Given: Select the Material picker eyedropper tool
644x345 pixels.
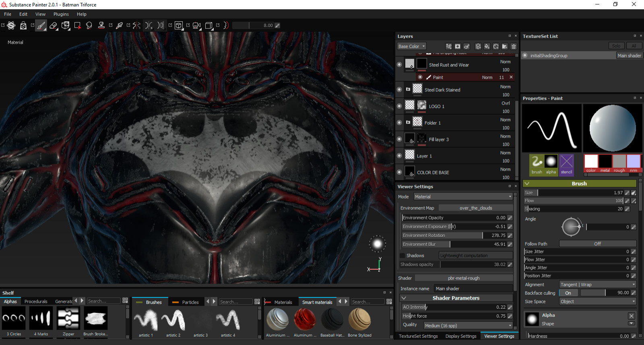Looking at the screenshot, I should point(119,25).
